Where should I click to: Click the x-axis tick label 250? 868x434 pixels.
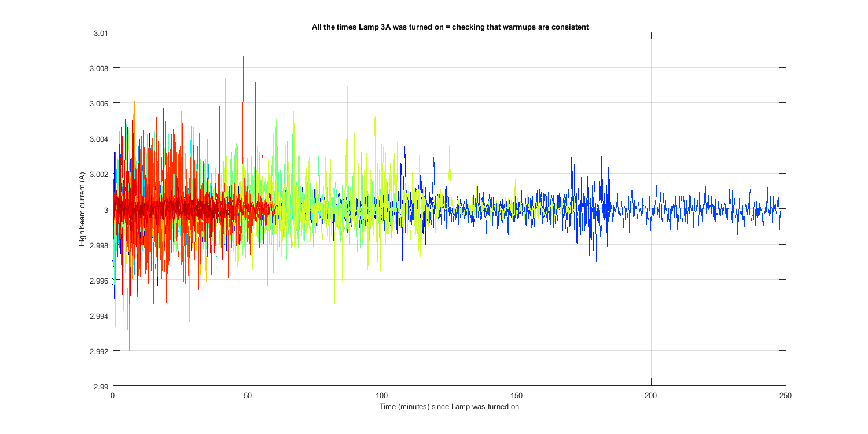[785, 396]
